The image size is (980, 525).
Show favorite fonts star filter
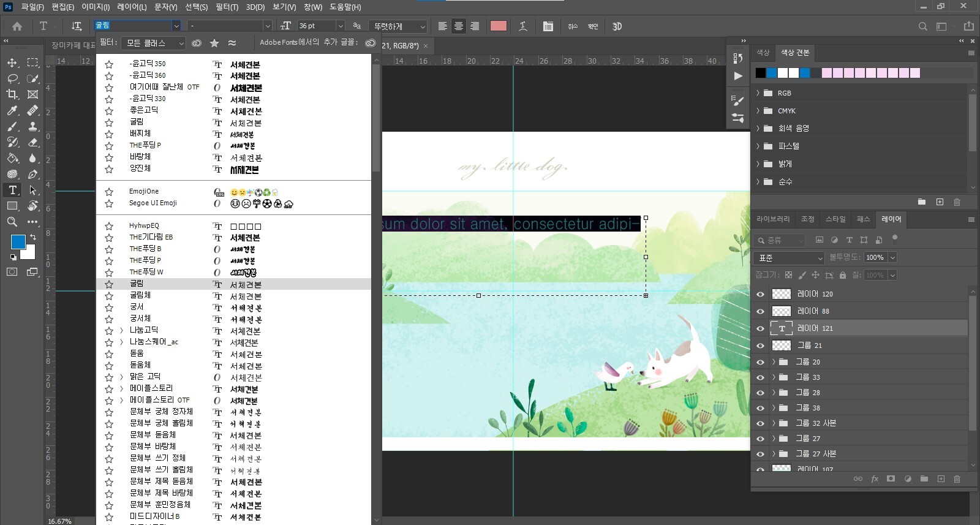click(214, 43)
